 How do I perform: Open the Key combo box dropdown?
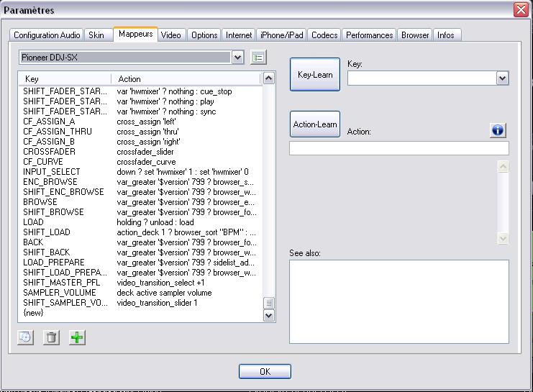[x=502, y=78]
